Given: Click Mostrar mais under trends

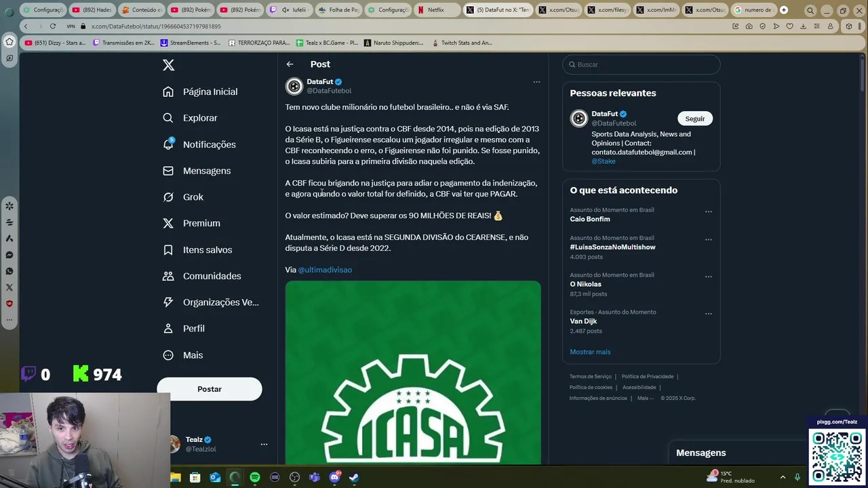Looking at the screenshot, I should pyautogui.click(x=590, y=352).
